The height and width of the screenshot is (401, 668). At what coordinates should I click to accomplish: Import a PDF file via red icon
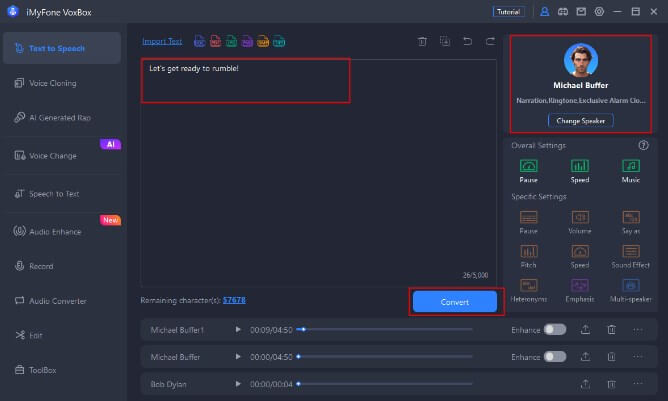(216, 41)
